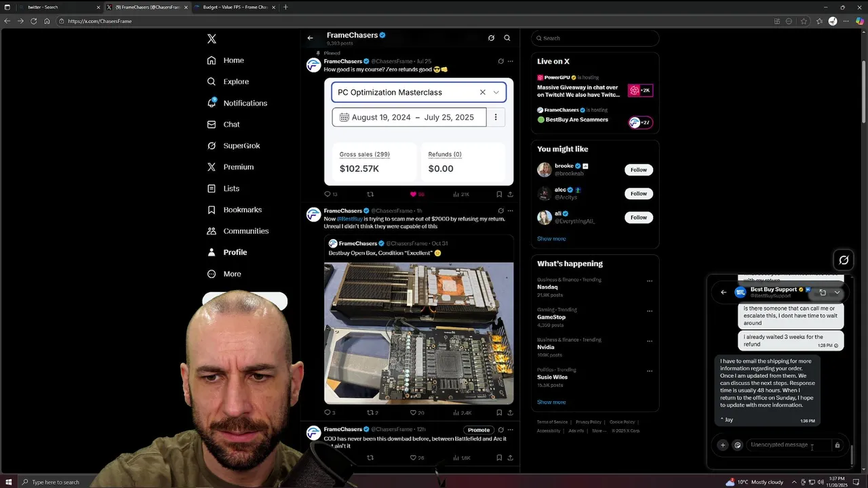The height and width of the screenshot is (488, 868).
Task: Open more options on COD post
Action: 510,430
